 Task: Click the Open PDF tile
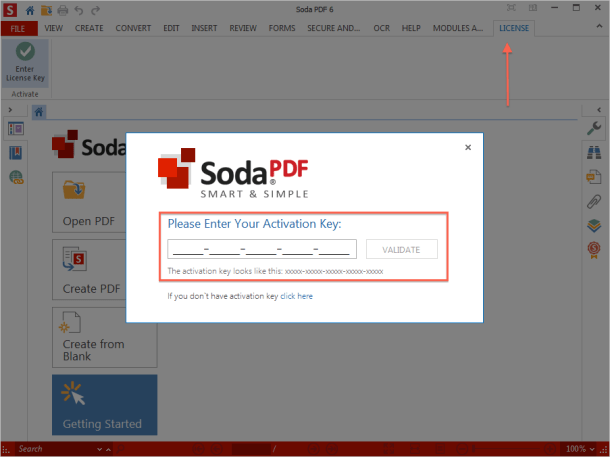pyautogui.click(x=89, y=202)
